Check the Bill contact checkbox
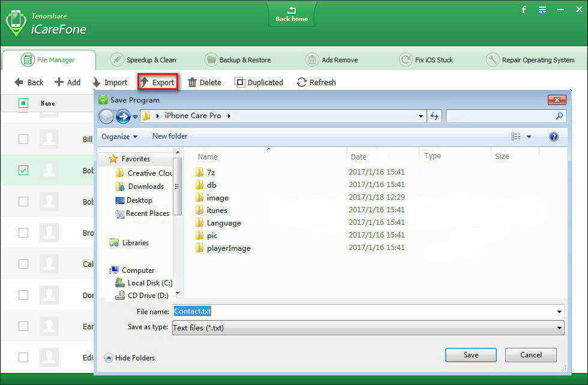The image size is (588, 385). click(23, 139)
